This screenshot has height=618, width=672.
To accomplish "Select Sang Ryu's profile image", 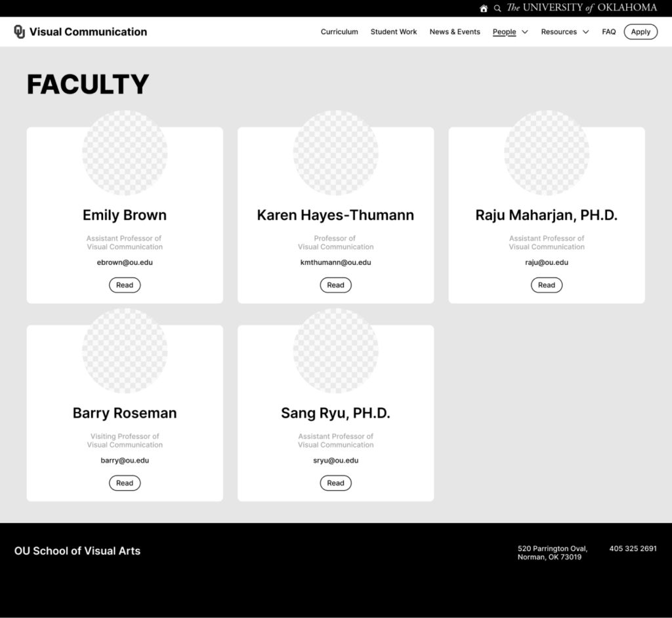I will tap(335, 351).
